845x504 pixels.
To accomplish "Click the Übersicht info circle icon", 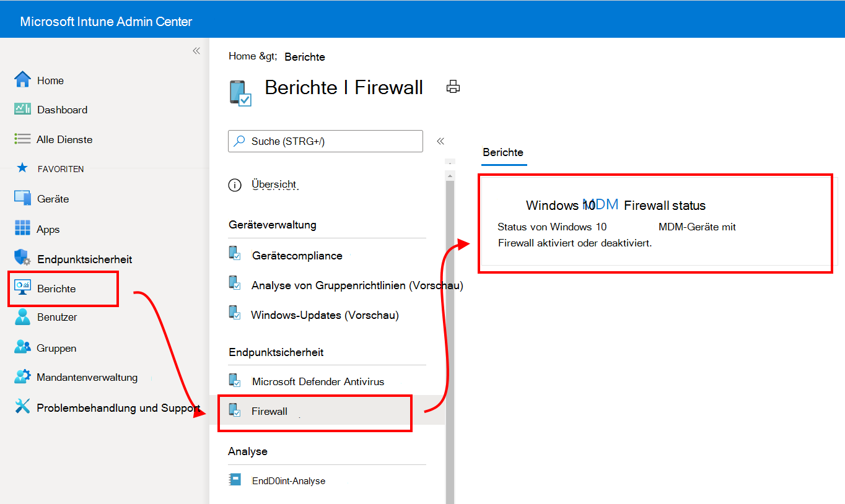I will [235, 185].
